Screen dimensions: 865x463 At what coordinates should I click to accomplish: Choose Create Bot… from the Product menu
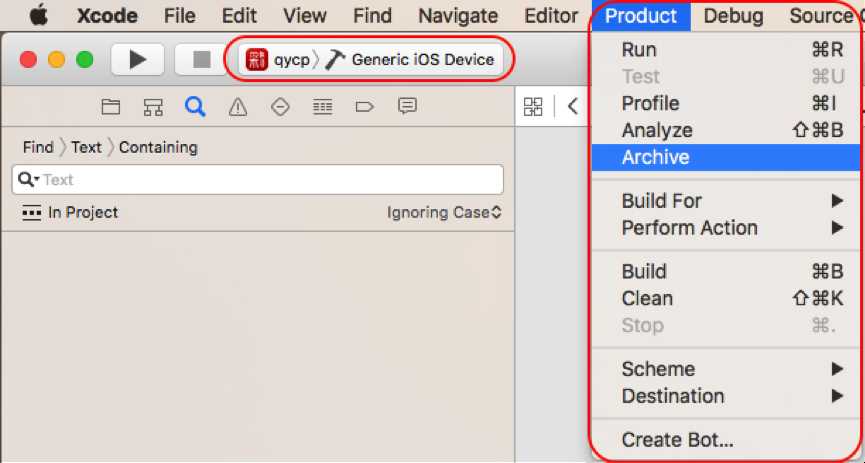[x=725, y=440]
